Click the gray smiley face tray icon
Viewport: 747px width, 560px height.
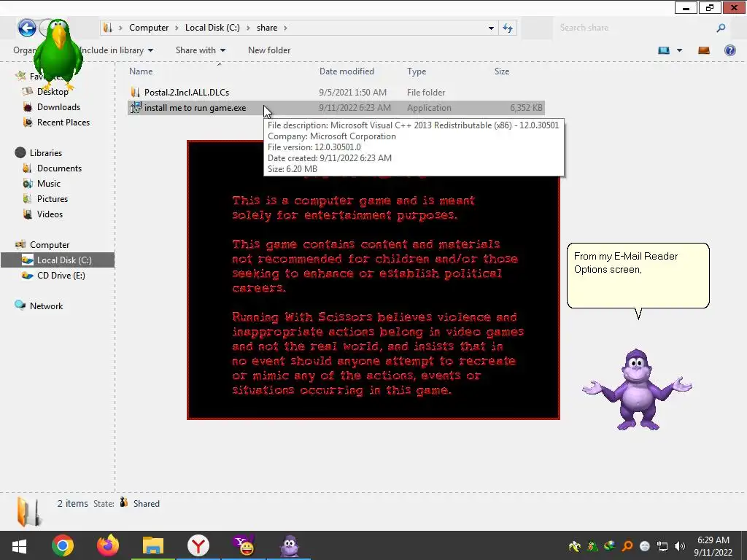point(645,546)
